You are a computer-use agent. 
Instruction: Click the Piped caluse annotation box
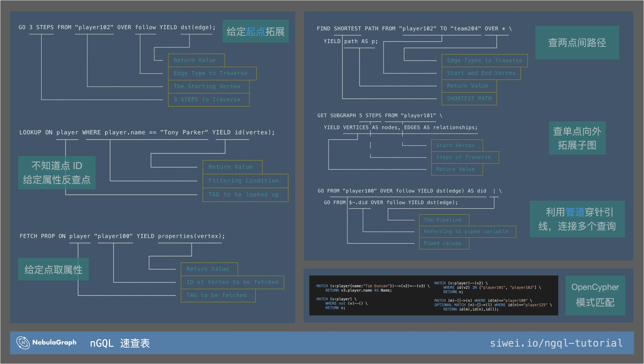pyautogui.click(x=444, y=243)
